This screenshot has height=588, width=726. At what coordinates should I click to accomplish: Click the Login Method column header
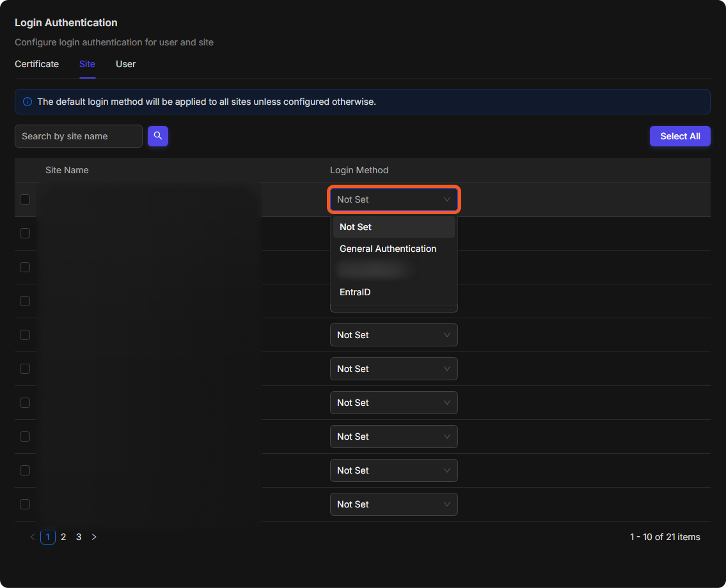[x=359, y=170]
